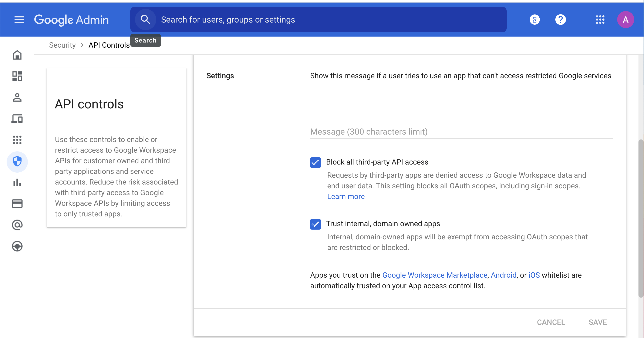Open the Support steering-wheel icon
This screenshot has height=338, width=644.
tap(17, 246)
